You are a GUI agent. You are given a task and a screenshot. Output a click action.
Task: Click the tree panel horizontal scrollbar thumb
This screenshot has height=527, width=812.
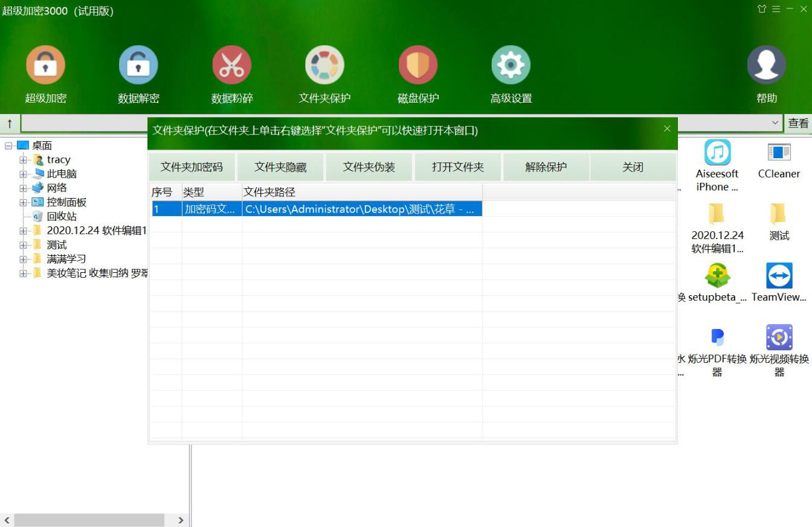89,520
